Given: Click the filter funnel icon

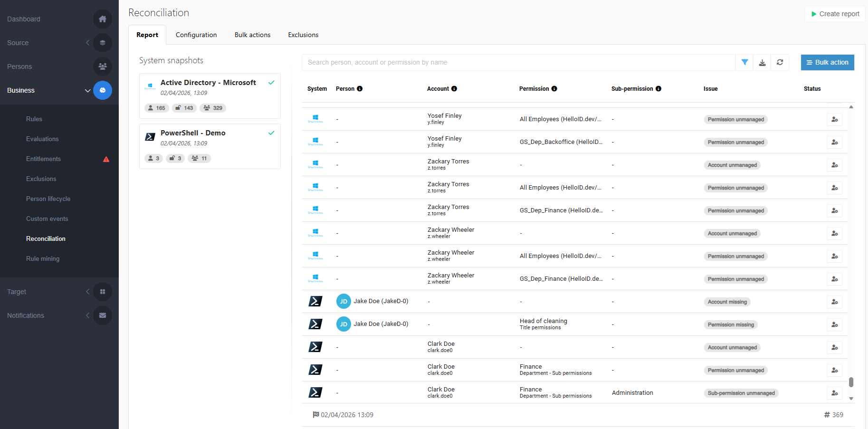Looking at the screenshot, I should click(744, 62).
